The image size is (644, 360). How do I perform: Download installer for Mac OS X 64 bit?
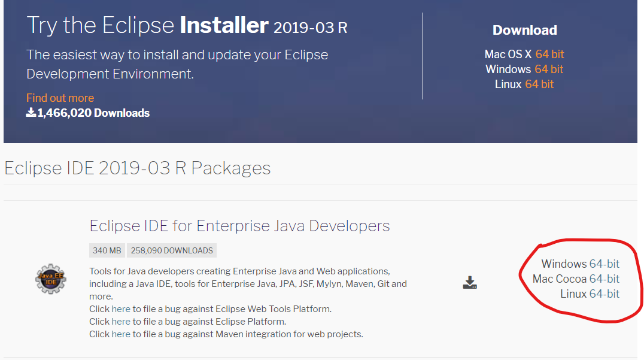549,55
